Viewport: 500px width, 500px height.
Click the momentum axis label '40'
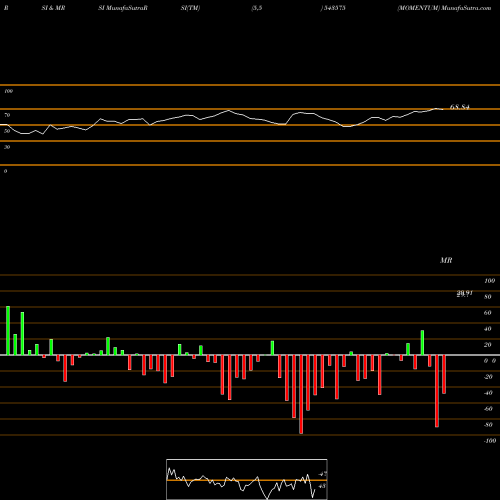click(488, 329)
